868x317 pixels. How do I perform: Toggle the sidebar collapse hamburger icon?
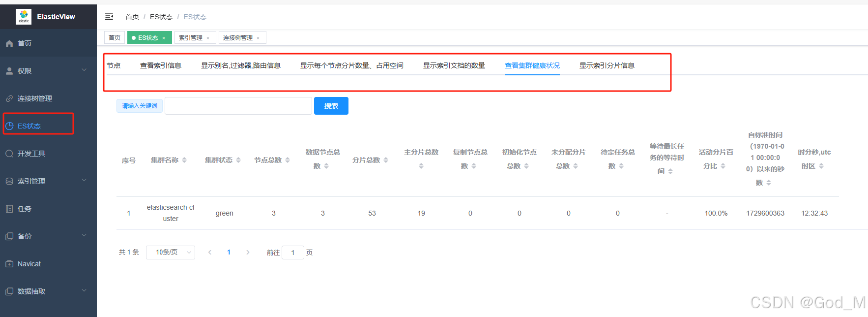click(x=109, y=17)
